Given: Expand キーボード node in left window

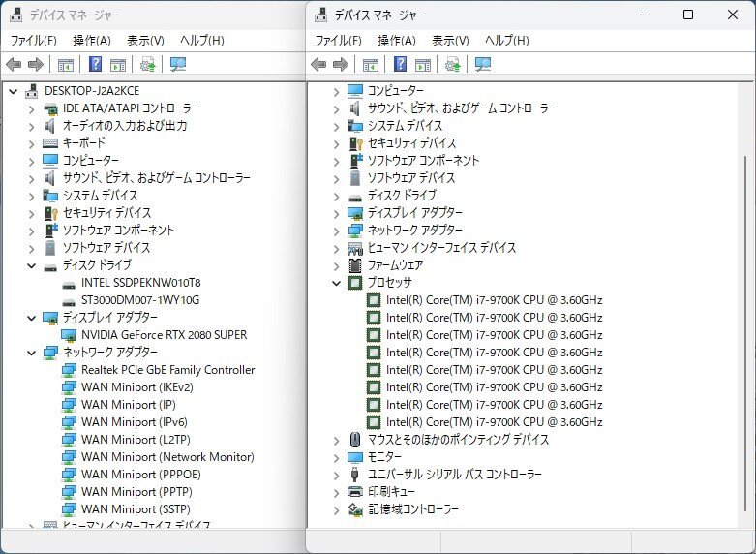Looking at the screenshot, I should (32, 143).
